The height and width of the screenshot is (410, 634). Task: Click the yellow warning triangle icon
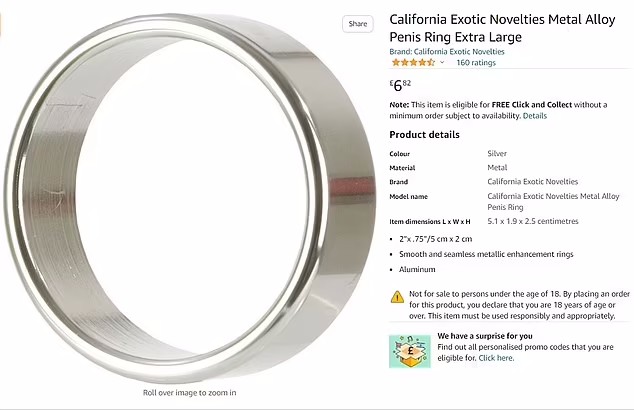coord(397,296)
